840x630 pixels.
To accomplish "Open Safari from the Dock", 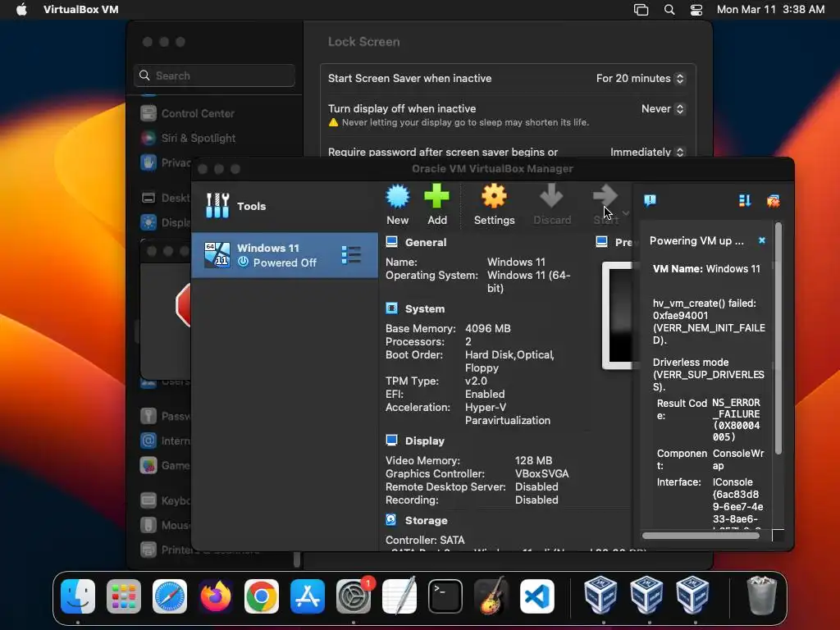I will (170, 596).
